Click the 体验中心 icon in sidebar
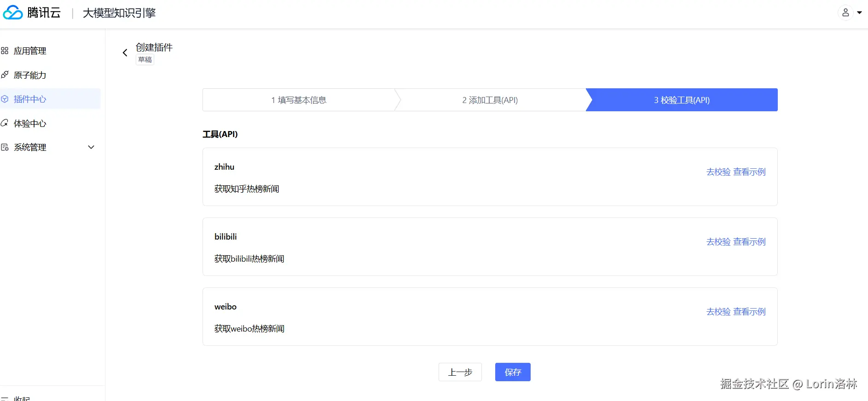 [x=5, y=123]
